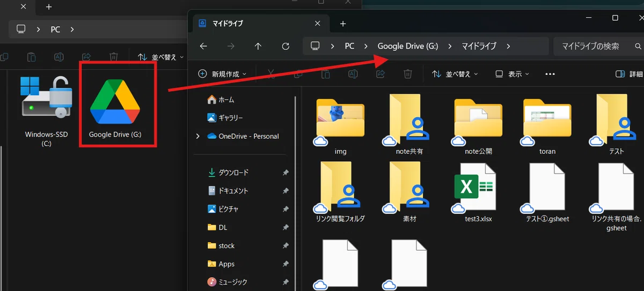The width and height of the screenshot is (644, 291).
Task: Open the more options ellipsis menu
Action: [x=550, y=74]
